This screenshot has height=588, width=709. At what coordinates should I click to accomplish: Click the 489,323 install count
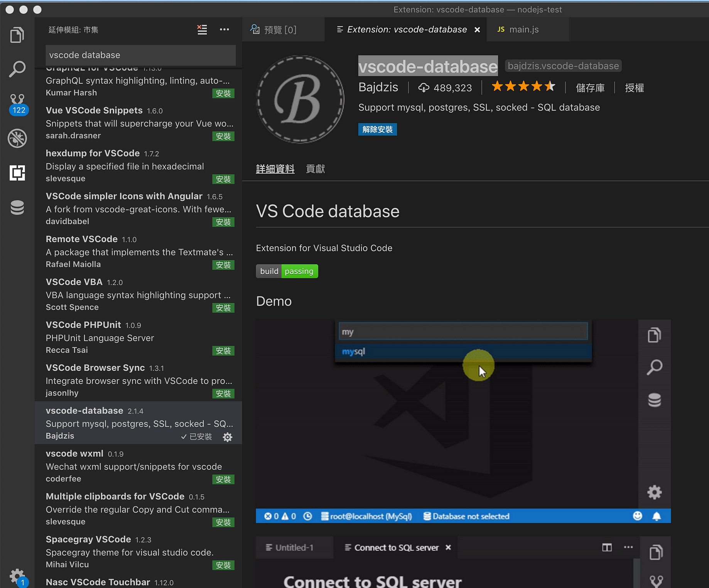tap(445, 88)
